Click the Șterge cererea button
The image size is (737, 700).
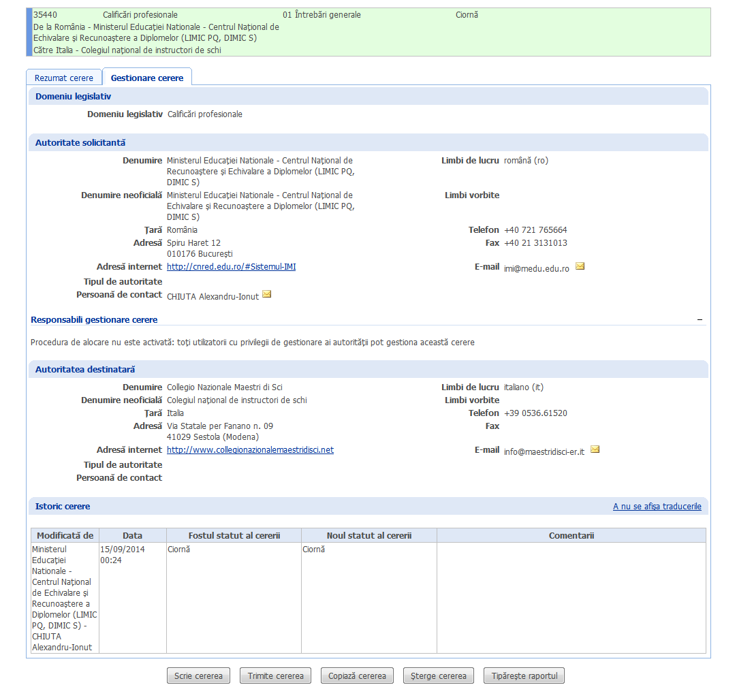click(x=439, y=675)
